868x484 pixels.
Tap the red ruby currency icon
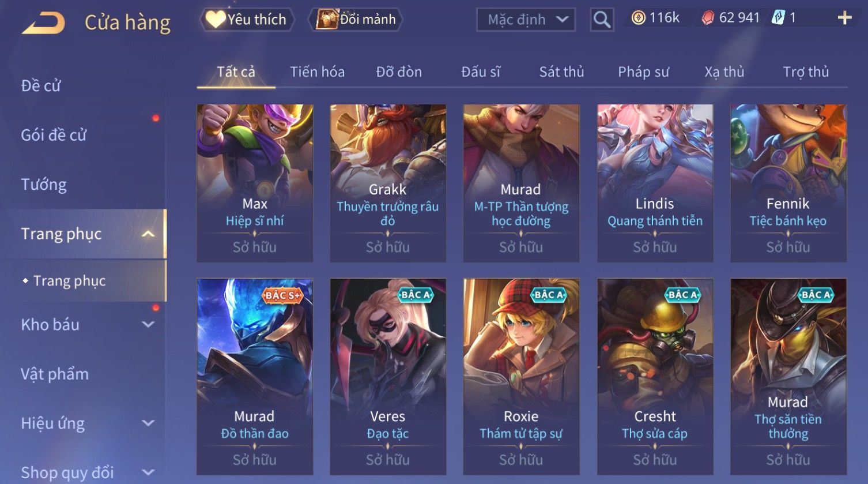[707, 18]
